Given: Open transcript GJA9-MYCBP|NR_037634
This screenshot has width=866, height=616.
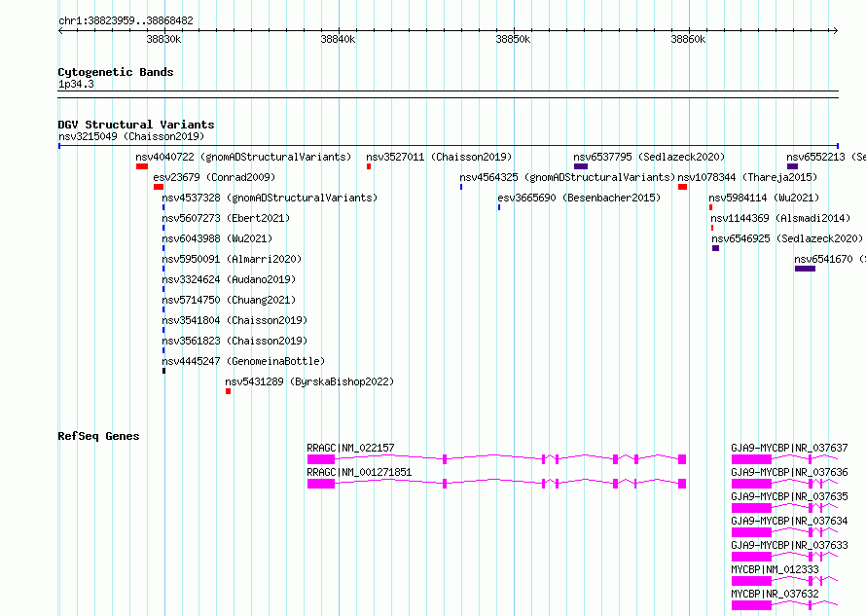Looking at the screenshot, I should (789, 521).
